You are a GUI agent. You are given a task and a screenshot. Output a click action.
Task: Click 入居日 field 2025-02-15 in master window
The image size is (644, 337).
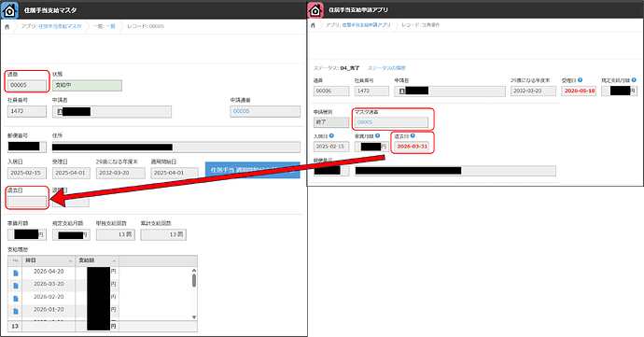point(27,173)
